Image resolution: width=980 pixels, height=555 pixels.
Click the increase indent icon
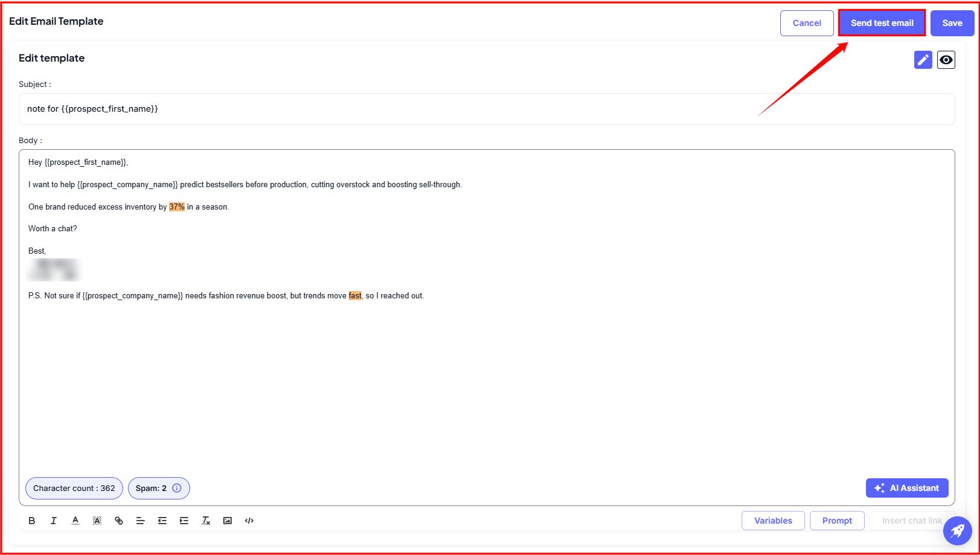(x=184, y=521)
